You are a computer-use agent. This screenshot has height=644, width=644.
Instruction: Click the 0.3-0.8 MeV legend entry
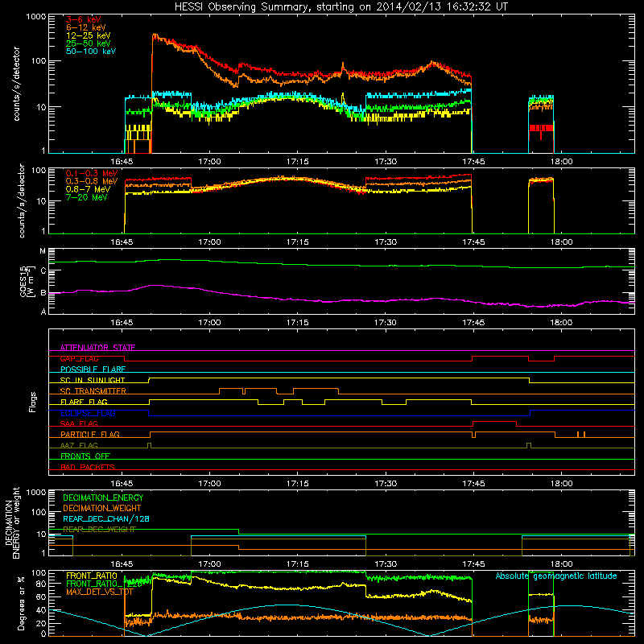[x=92, y=181]
